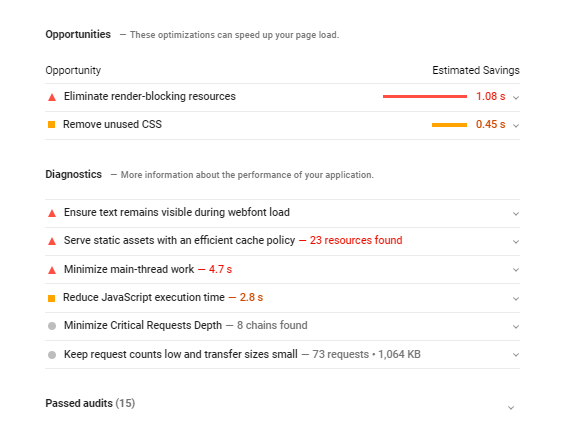Expand Passed audits section chevron
Screen dimensions: 583x445
pos(511,408)
